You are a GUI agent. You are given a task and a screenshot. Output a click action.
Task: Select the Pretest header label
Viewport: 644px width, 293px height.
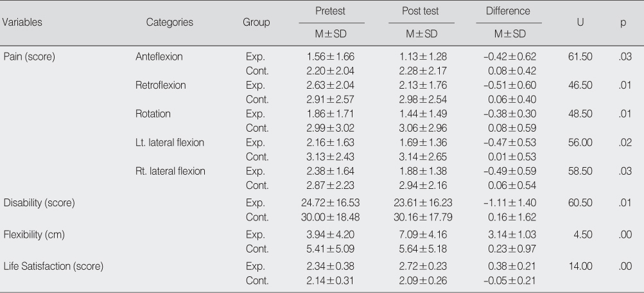click(x=330, y=11)
